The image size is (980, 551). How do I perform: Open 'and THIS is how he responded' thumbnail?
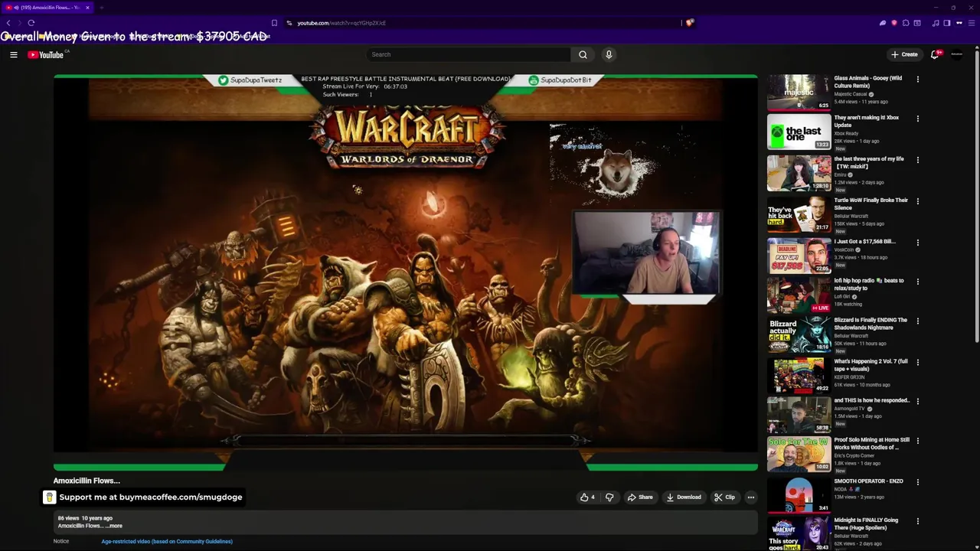pyautogui.click(x=799, y=416)
